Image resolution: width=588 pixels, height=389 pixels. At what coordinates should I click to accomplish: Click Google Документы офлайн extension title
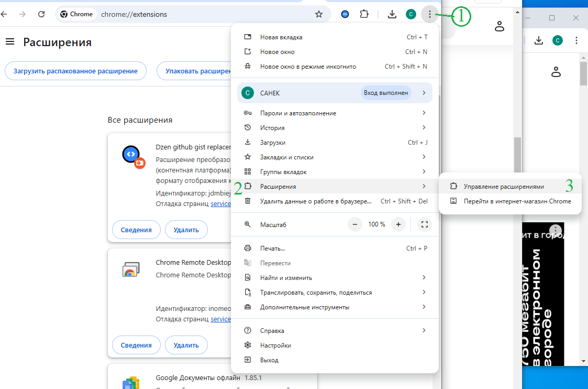click(198, 378)
